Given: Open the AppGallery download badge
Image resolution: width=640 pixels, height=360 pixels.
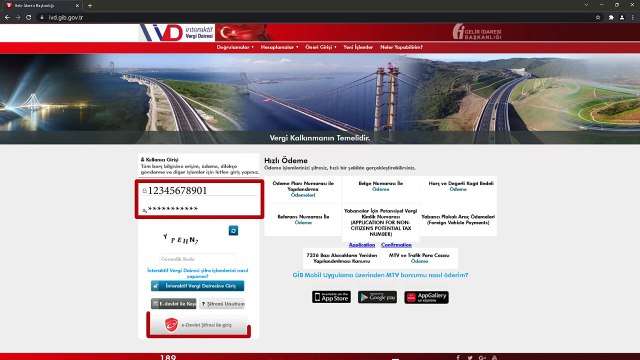Looking at the screenshot, I should (x=427, y=297).
